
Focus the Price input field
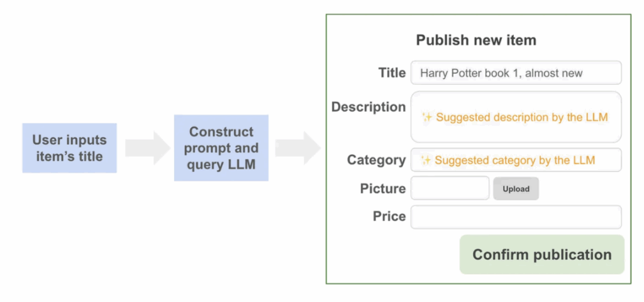516,217
